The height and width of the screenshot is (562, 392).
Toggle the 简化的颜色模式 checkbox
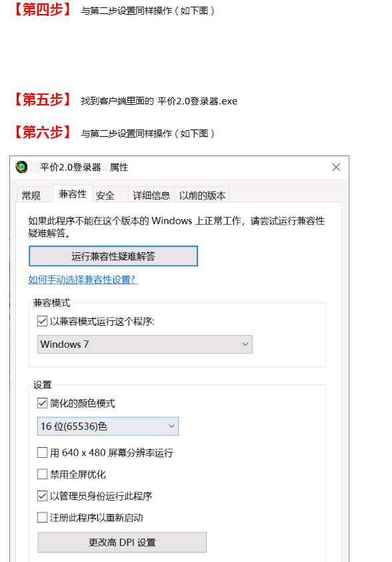(42, 403)
